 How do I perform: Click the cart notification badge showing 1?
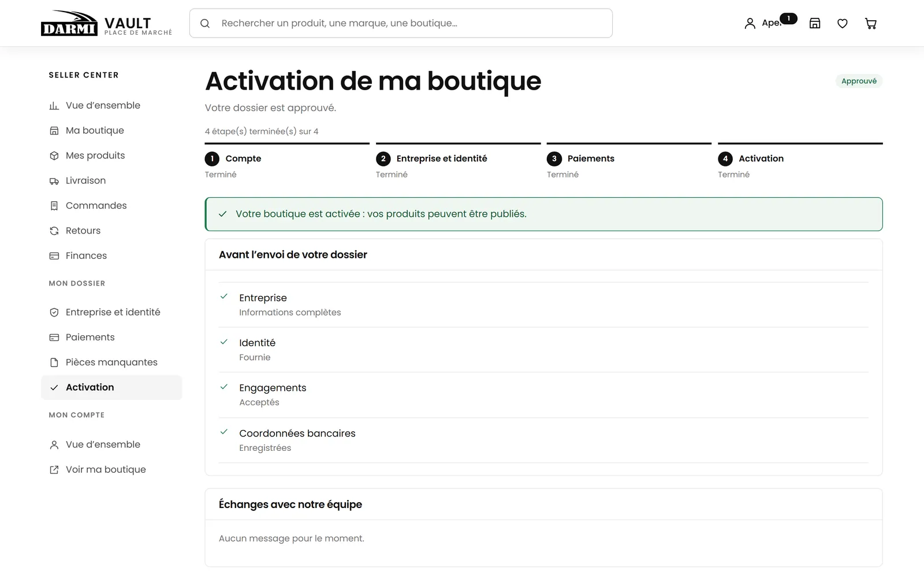coord(788,18)
